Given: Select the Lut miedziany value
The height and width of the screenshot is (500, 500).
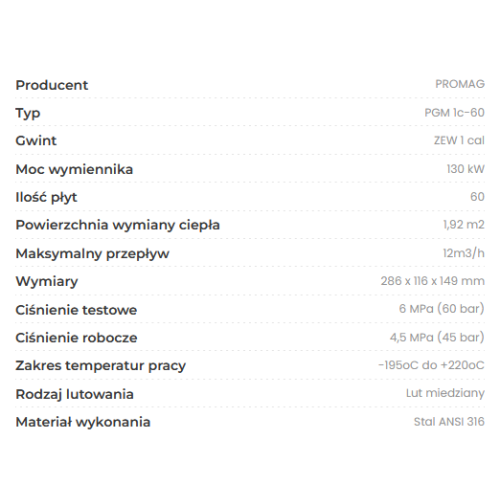Looking at the screenshot, I should click(x=445, y=393).
